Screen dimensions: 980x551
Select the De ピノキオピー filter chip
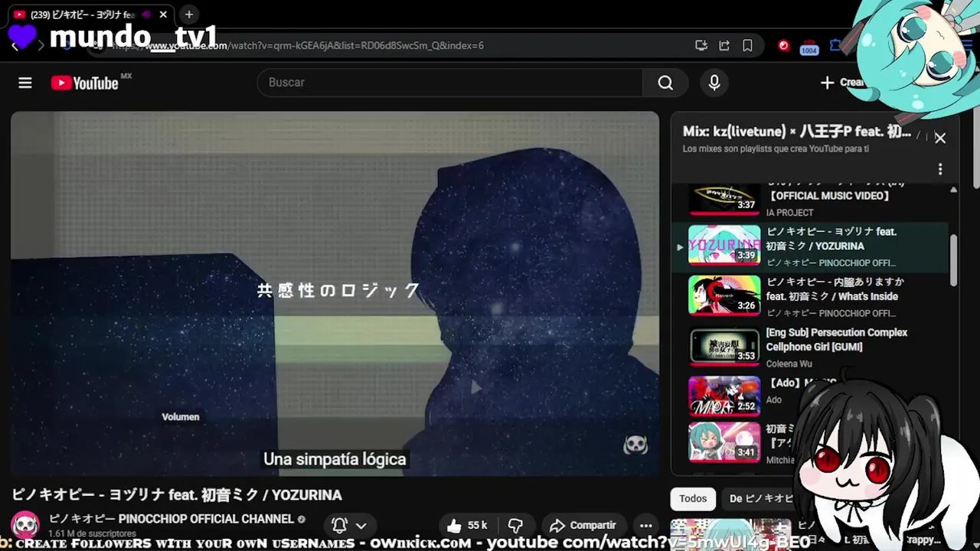pyautogui.click(x=762, y=499)
